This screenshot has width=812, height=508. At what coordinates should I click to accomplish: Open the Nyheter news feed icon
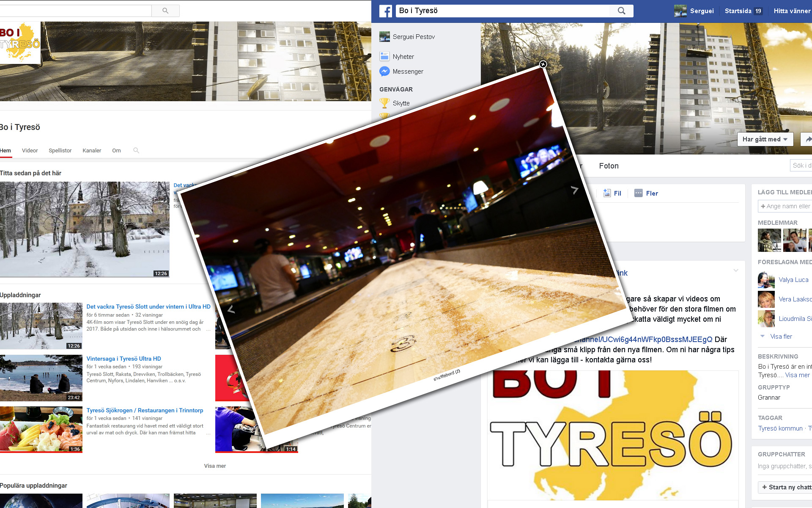click(x=384, y=56)
